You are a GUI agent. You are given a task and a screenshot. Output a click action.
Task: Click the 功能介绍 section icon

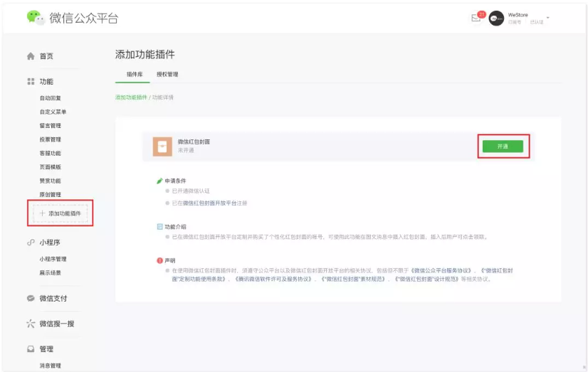159,227
